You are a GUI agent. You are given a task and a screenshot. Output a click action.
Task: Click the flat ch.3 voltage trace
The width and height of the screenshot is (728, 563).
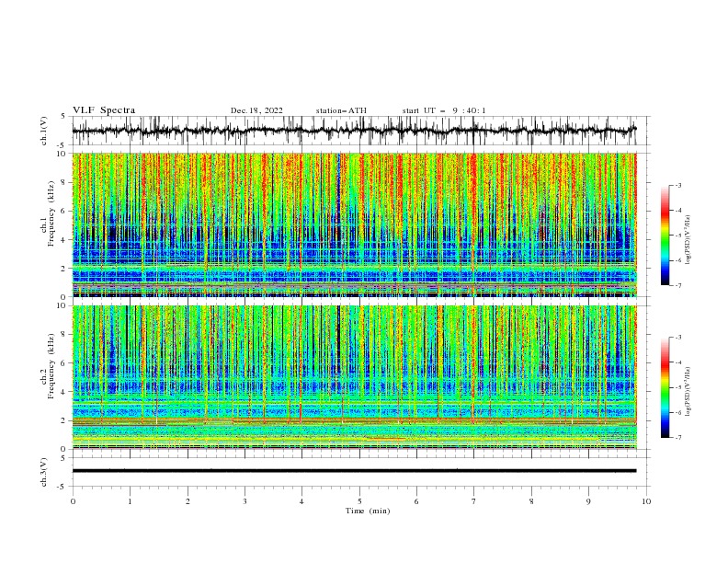[354, 471]
